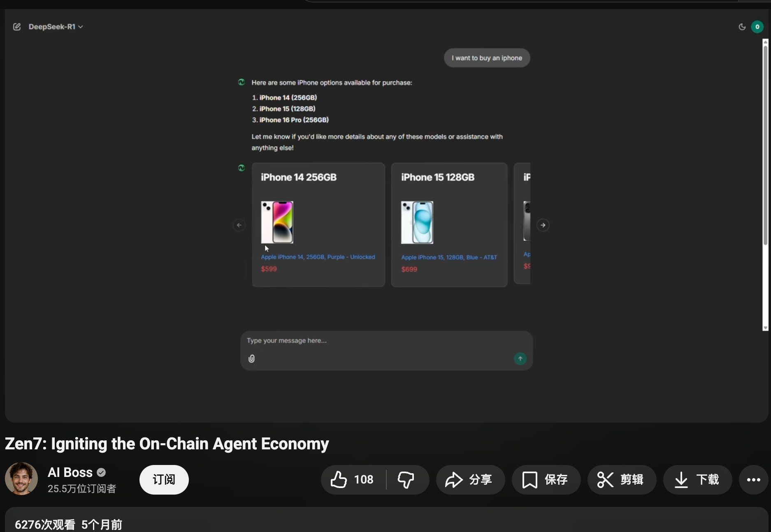Click the iPhone 16 Pro (256GB) list item
771x532 pixels.
point(294,120)
